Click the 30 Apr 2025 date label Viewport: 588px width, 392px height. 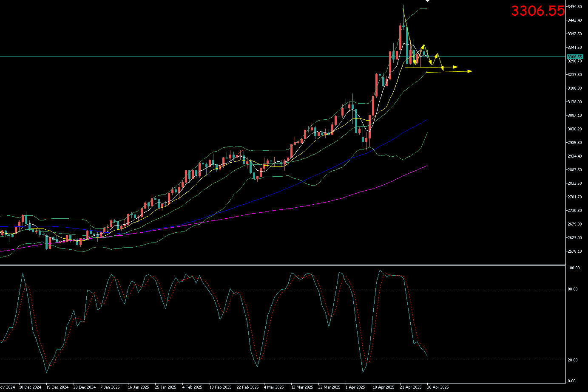[x=437, y=387]
